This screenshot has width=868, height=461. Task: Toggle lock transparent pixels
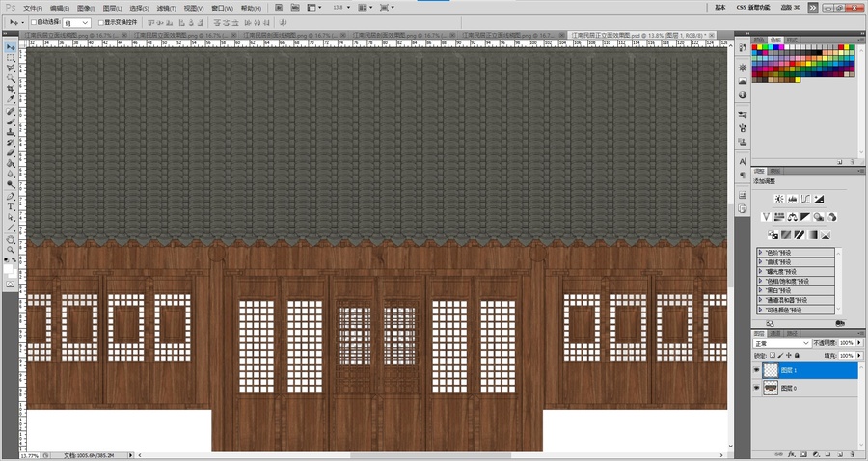[x=773, y=355]
